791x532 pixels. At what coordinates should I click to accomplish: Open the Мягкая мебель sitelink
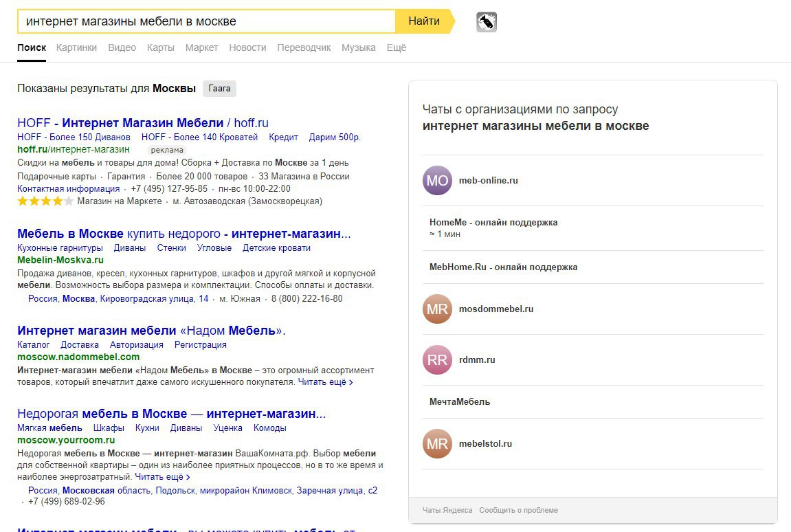click(x=50, y=428)
